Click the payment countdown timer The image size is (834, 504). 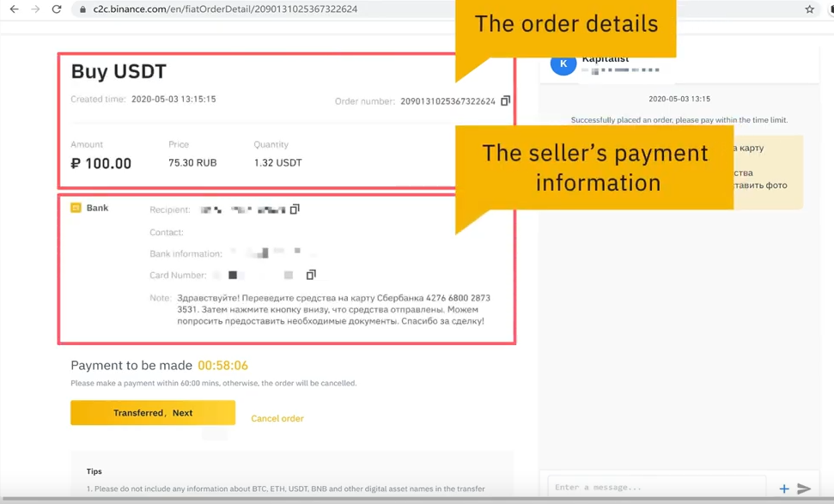pos(222,365)
